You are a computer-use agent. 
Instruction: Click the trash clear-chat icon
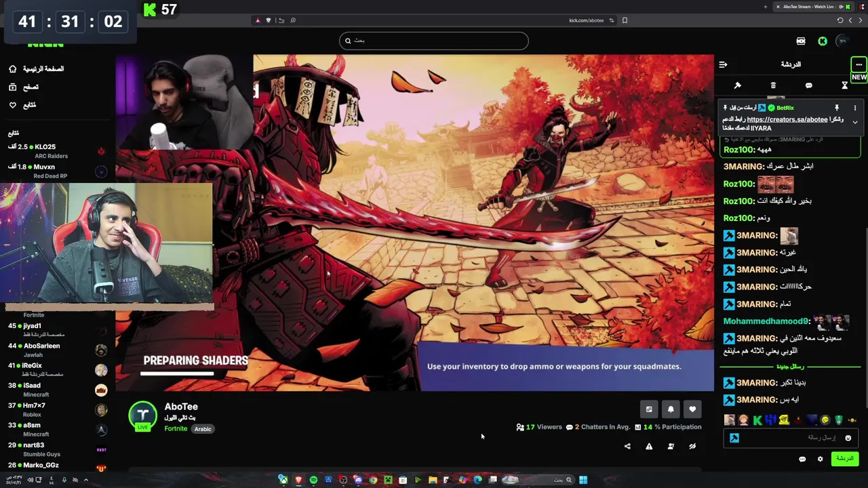773,85
